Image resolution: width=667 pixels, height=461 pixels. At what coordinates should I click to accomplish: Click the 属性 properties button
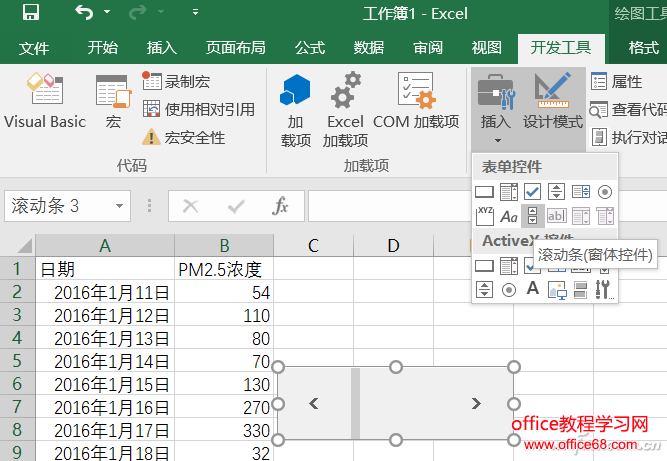click(617, 81)
